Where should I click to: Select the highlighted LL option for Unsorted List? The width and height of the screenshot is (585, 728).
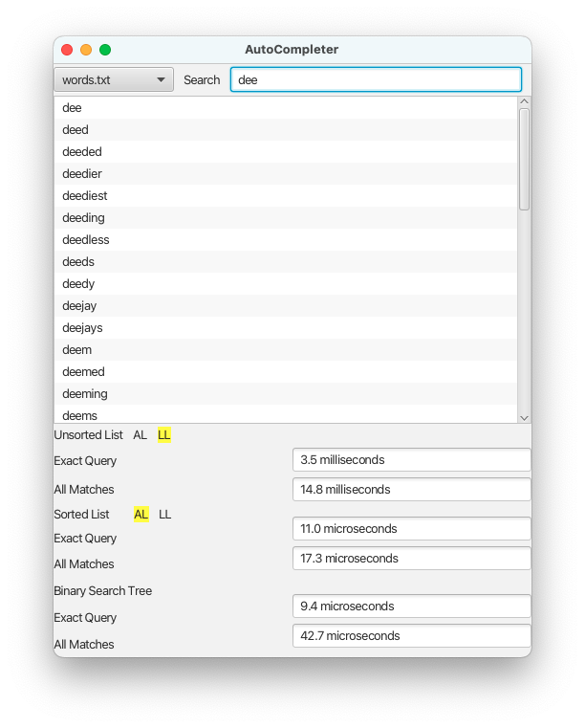click(x=164, y=435)
